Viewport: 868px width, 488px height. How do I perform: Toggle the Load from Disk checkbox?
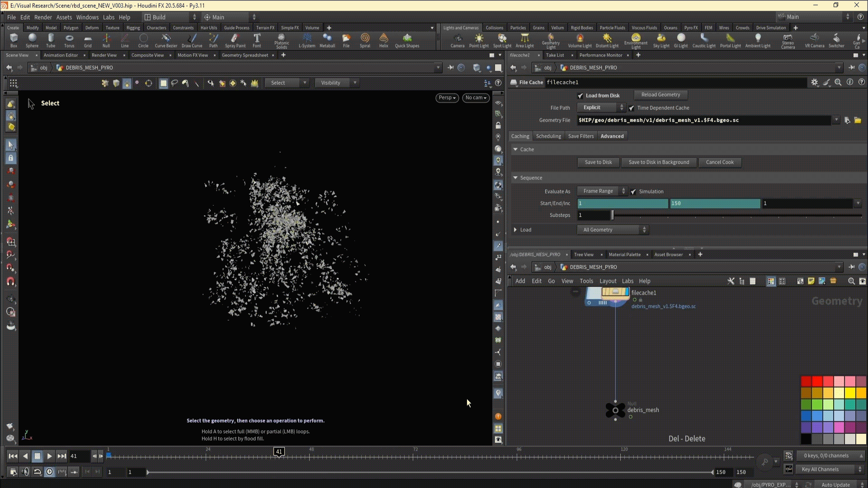[x=580, y=96]
